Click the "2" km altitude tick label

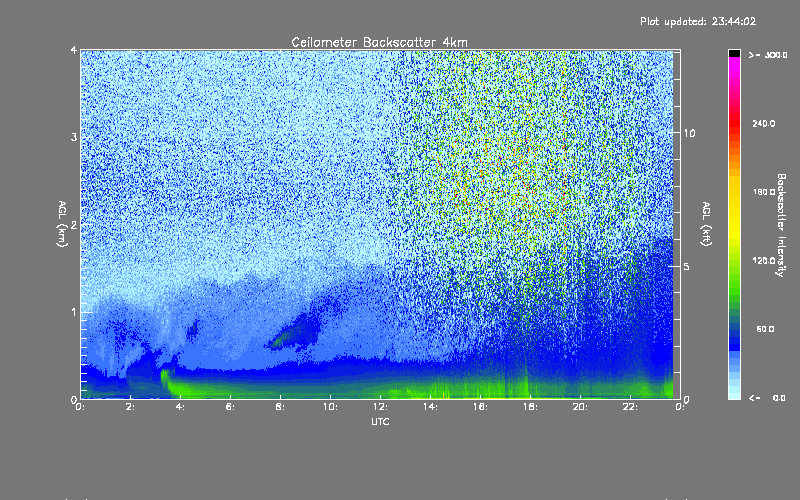click(74, 225)
